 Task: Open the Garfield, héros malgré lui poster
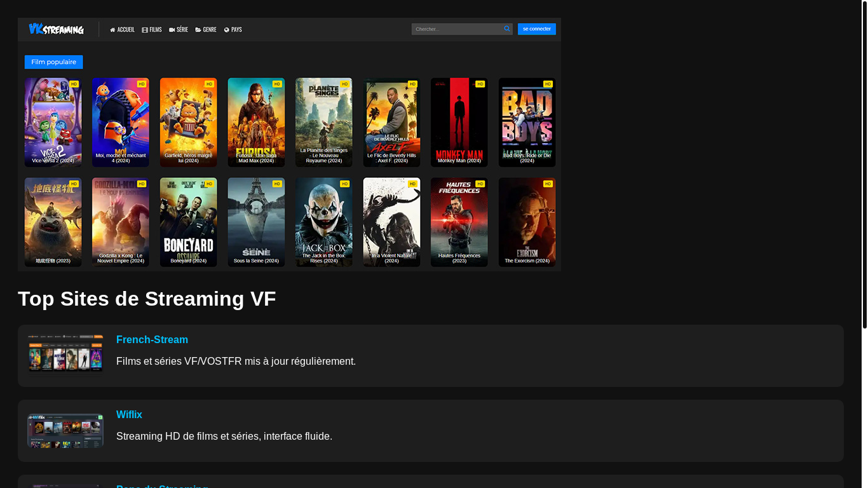(189, 123)
